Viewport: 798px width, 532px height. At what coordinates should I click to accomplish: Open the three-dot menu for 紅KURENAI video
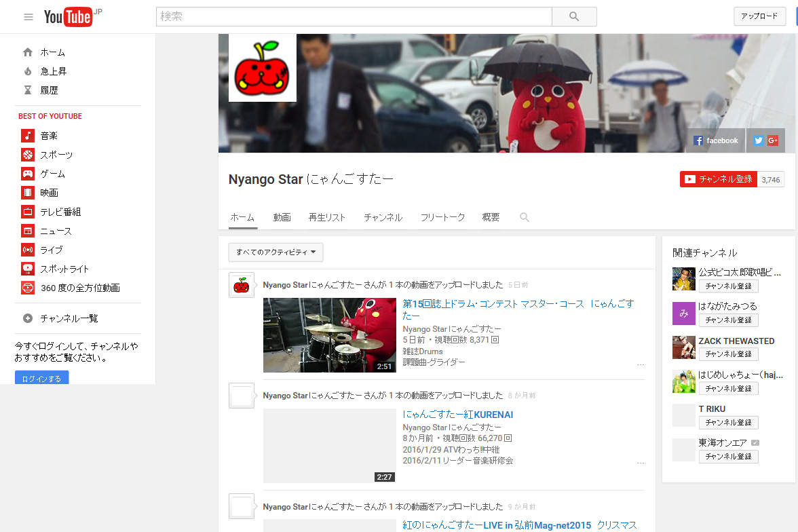coord(641,463)
